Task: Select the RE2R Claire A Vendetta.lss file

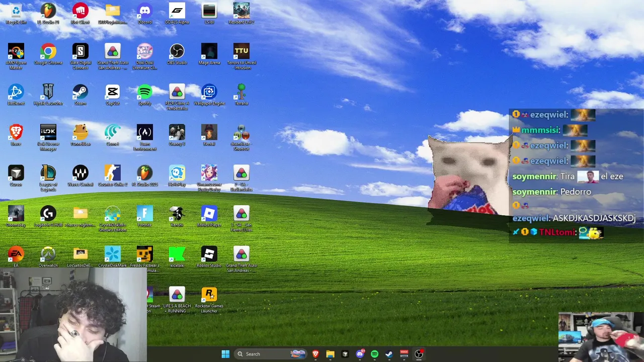Action: point(177,97)
